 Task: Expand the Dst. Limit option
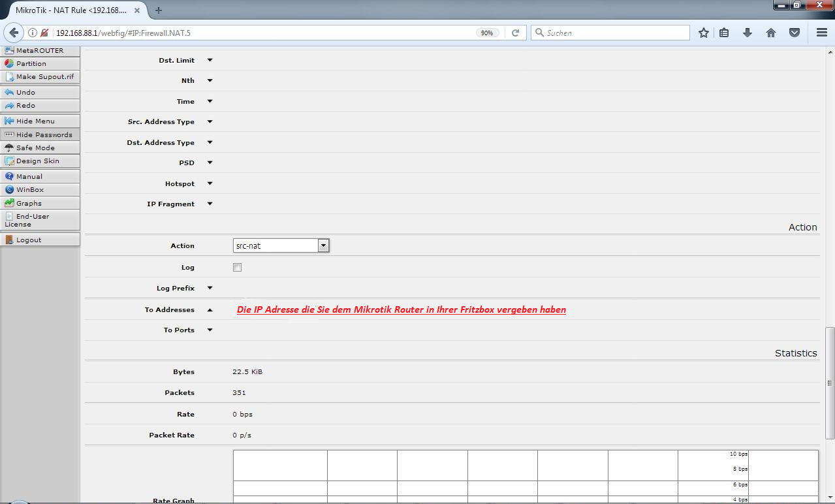click(210, 60)
